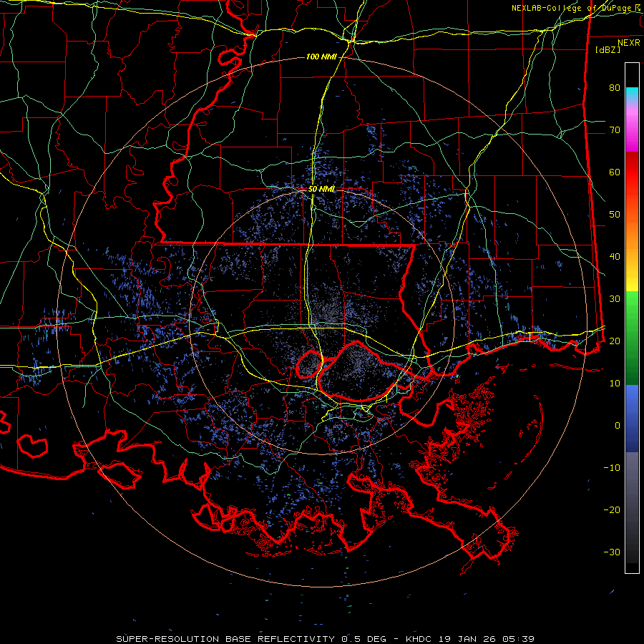Click the 0 value on the dBZ scale
The height and width of the screenshot is (644, 644).
click(x=618, y=426)
